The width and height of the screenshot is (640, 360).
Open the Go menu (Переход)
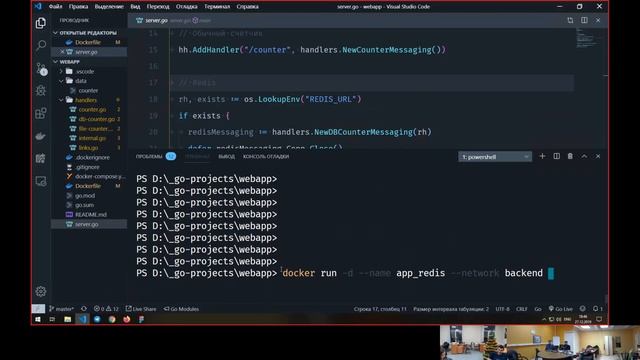tap(158, 7)
